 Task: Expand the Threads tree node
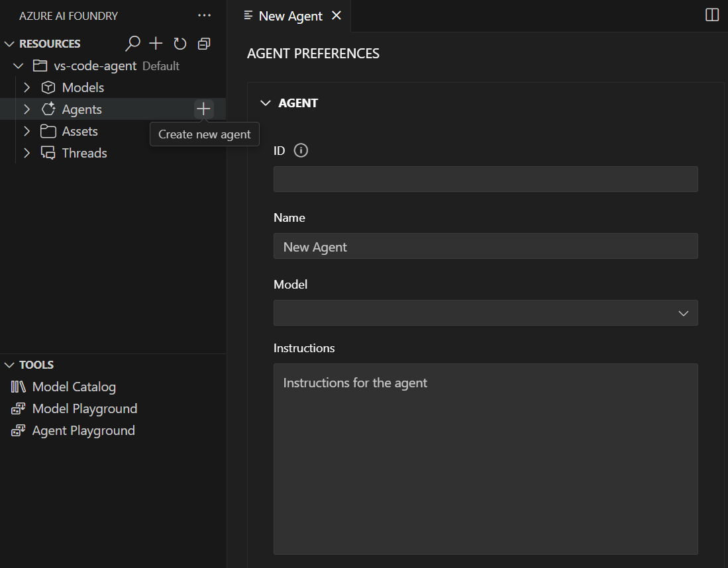27,153
